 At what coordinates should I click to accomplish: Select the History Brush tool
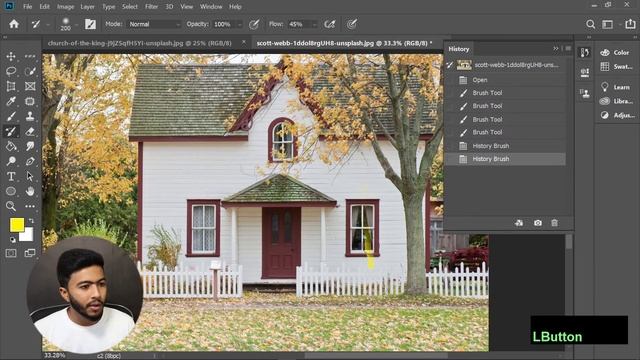11,131
